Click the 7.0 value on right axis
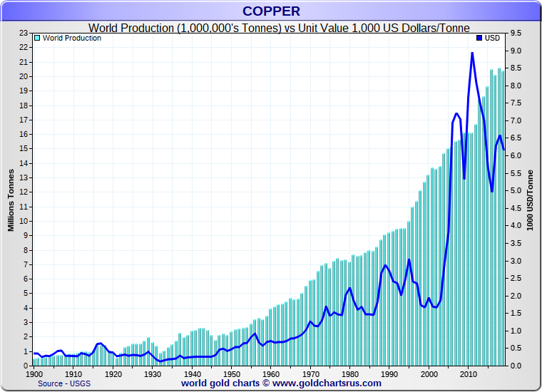This screenshot has width=542, height=392. click(516, 120)
